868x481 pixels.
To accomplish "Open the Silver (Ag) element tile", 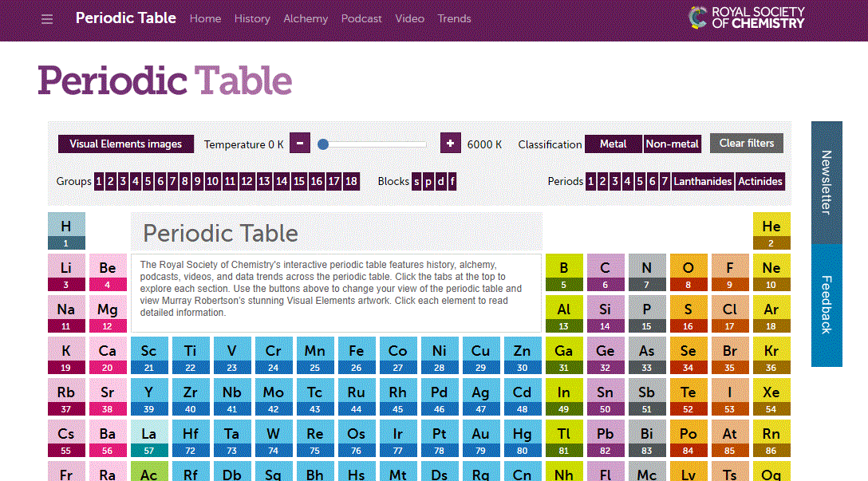I will (481, 397).
